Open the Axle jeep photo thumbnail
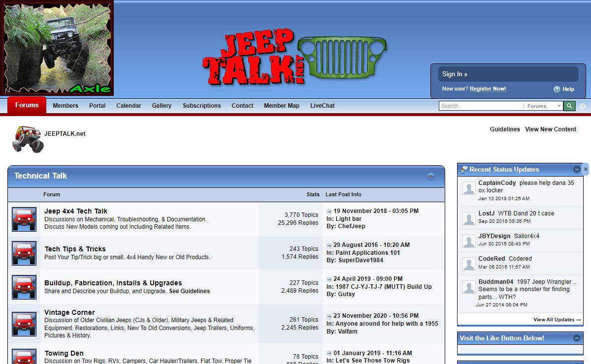Image resolution: width=591 pixels, height=364 pixels. [x=57, y=48]
